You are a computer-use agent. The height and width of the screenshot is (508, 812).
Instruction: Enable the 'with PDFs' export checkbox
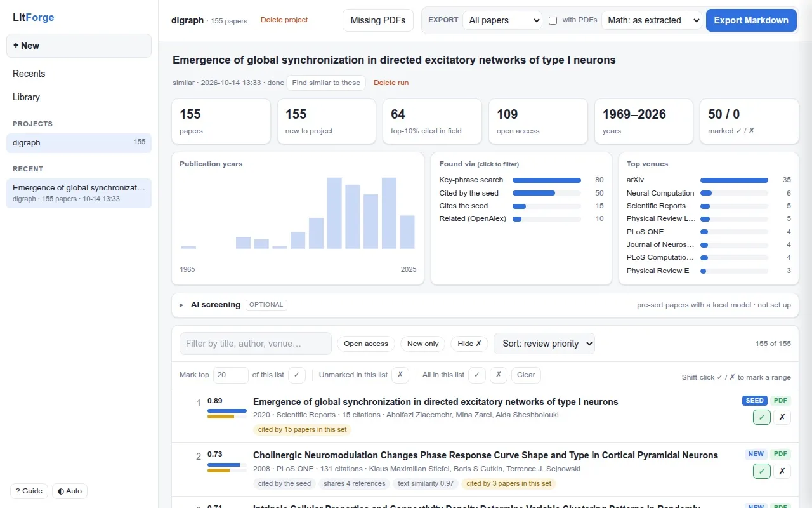(x=553, y=20)
